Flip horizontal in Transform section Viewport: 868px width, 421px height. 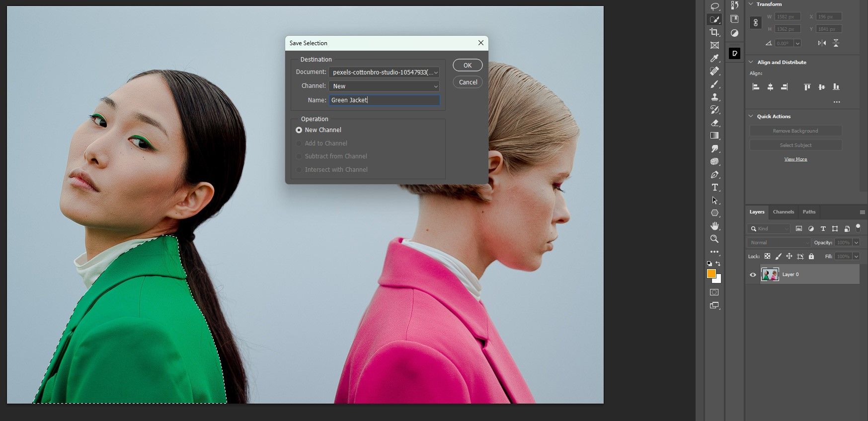point(822,43)
